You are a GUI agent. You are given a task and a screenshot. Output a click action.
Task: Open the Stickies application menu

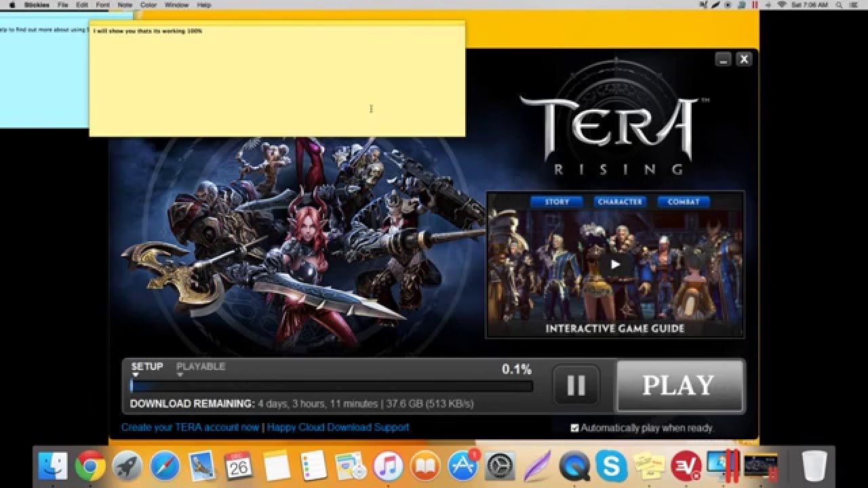point(37,5)
